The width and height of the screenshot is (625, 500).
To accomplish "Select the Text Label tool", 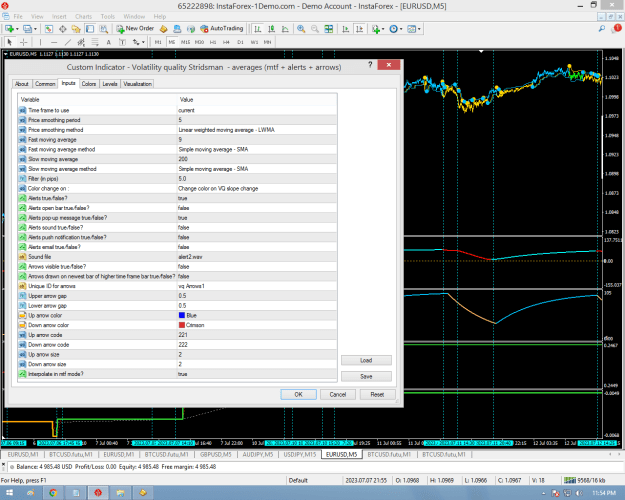I will pyautogui.click(x=122, y=42).
